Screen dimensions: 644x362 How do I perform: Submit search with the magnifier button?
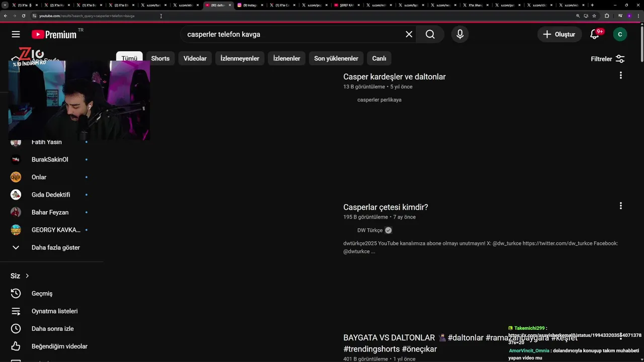pos(430,34)
